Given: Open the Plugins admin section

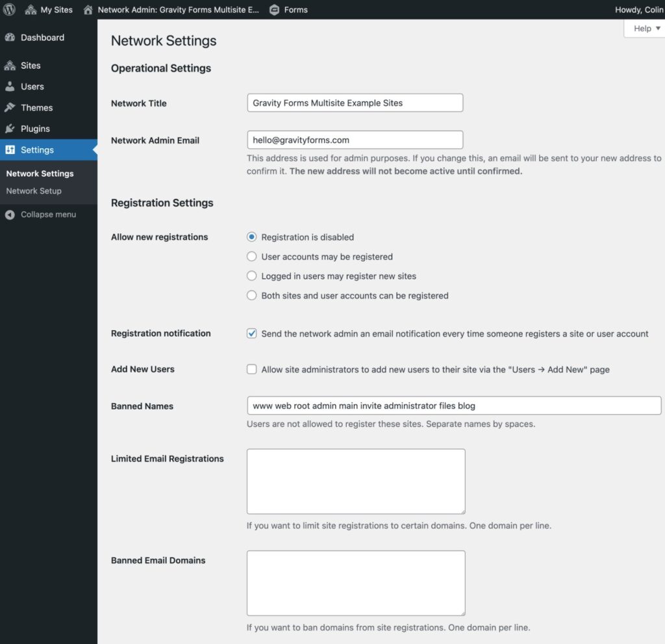Looking at the screenshot, I should tap(34, 128).
